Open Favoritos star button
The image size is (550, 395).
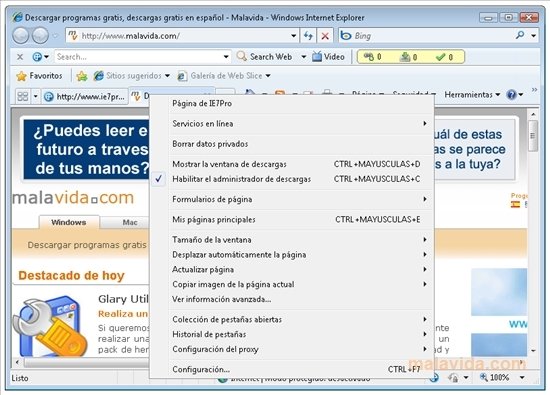[x=39, y=76]
